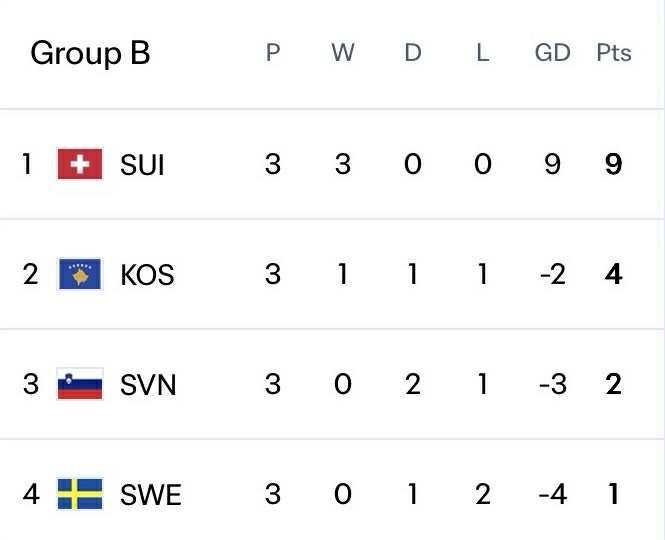665x540 pixels.
Task: Open the SUI team row
Action: point(142,165)
